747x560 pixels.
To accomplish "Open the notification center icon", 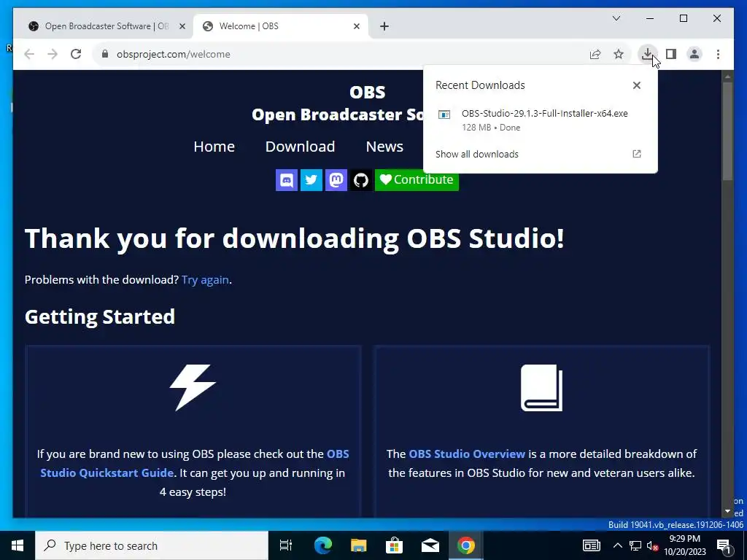I will coord(724,546).
